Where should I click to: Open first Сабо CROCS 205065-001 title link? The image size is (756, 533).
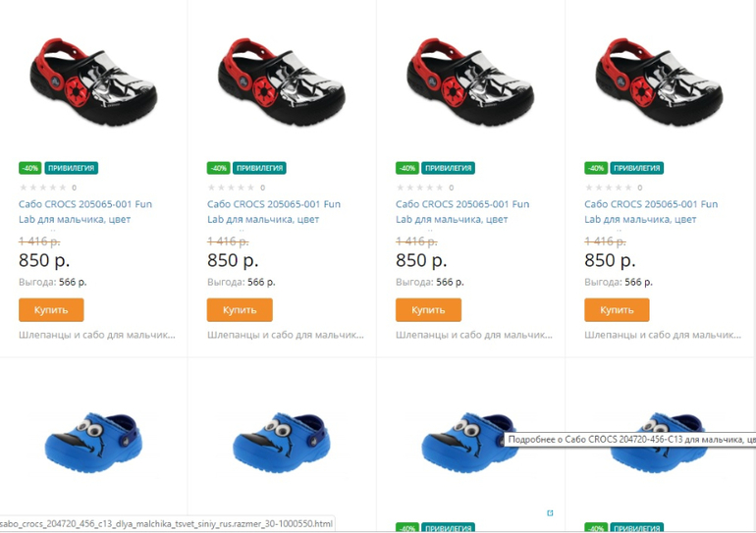pyautogui.click(x=85, y=212)
